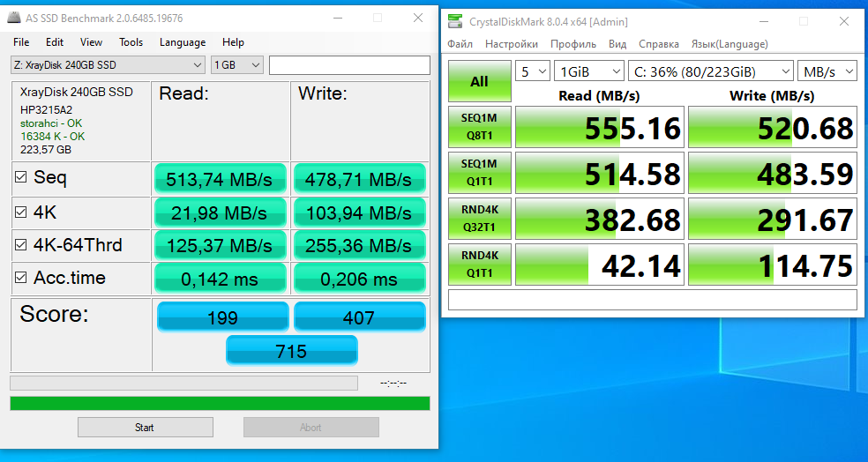The height and width of the screenshot is (462, 868).
Task: Click the write score 407
Action: [359, 317]
